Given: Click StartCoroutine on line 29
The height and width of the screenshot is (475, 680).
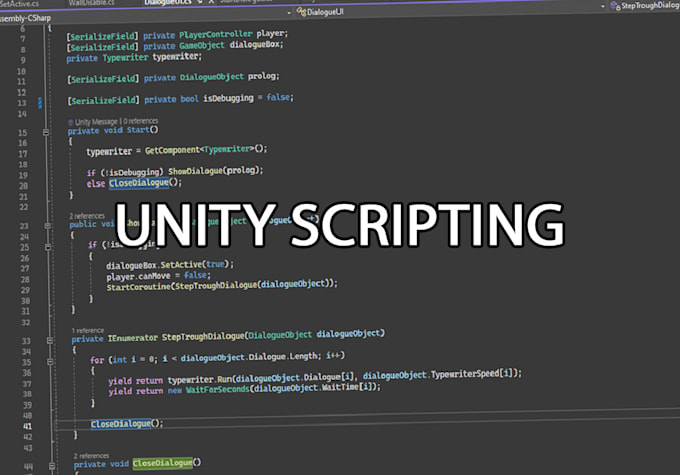Looking at the screenshot, I should click(139, 287).
